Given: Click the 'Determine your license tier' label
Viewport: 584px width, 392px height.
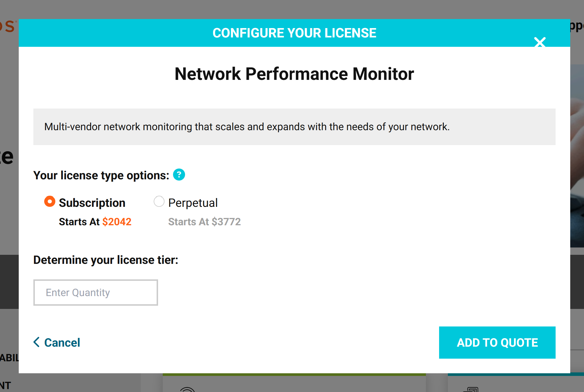Looking at the screenshot, I should click(106, 260).
